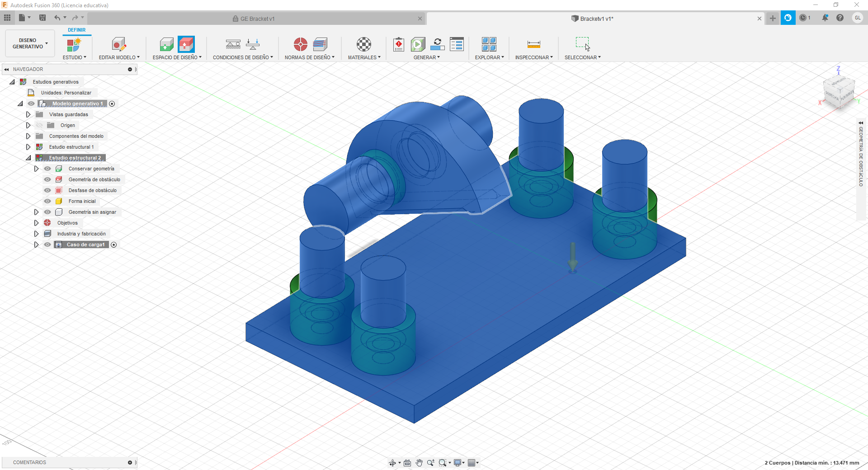
Task: Select the Geometría de obstáculo red icon
Action: tap(186, 44)
